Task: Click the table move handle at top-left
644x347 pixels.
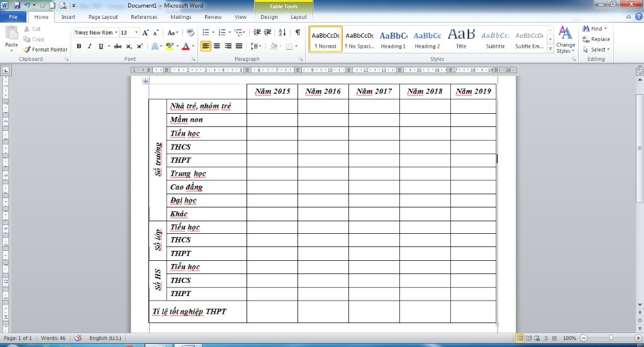Action: 145,81
